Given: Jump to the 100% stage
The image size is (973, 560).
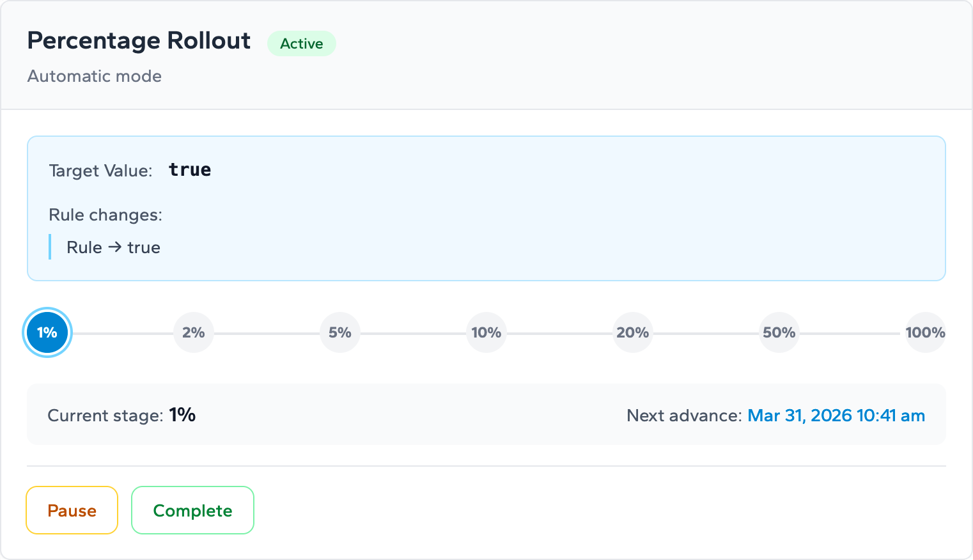Looking at the screenshot, I should [x=925, y=332].
